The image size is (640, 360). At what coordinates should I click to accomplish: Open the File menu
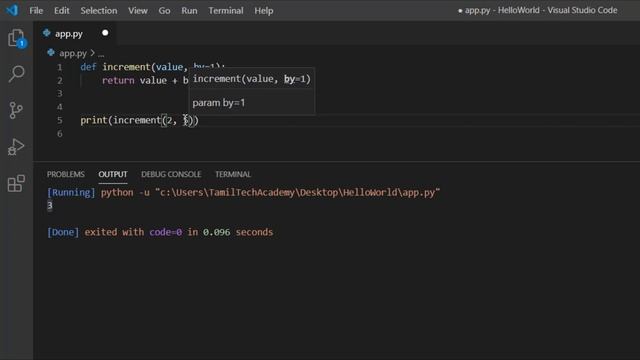click(36, 11)
